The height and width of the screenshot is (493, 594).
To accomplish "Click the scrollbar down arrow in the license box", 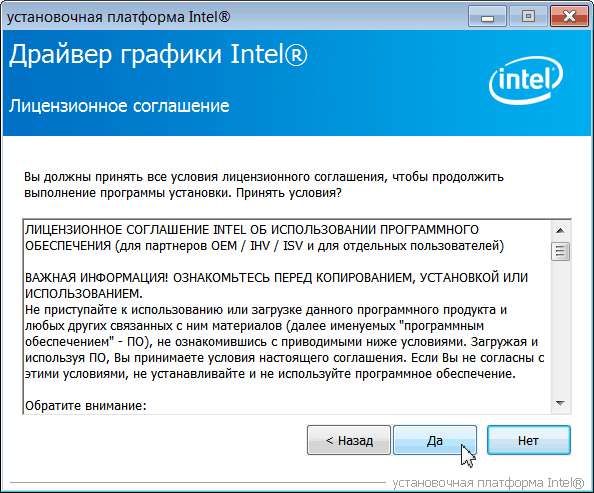I will (x=560, y=403).
